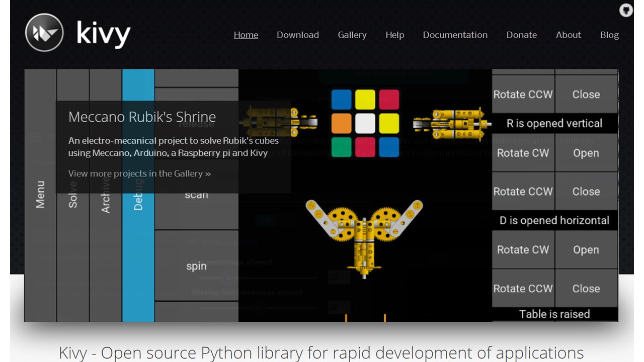This screenshot has width=644, height=362.
Task: Click the Kivy round logo icon
Action: [44, 33]
